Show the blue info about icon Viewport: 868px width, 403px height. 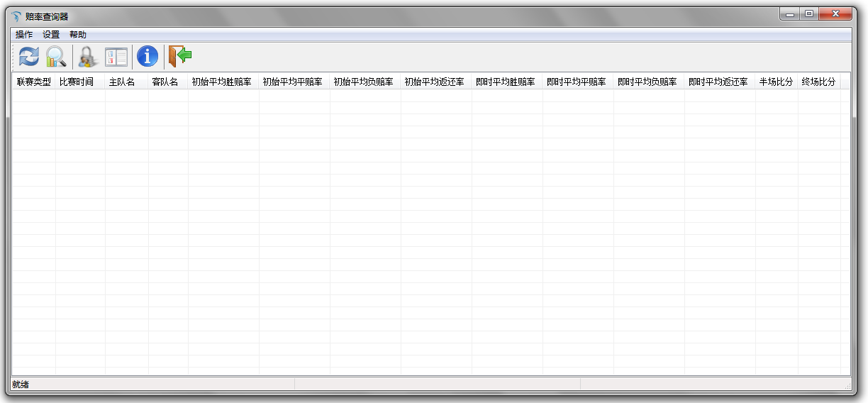pyautogui.click(x=148, y=56)
